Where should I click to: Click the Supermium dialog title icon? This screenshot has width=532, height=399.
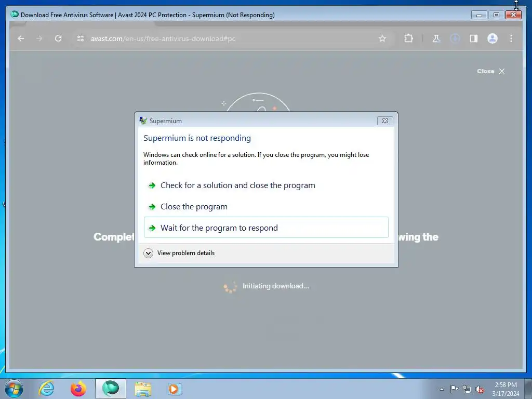pyautogui.click(x=143, y=121)
